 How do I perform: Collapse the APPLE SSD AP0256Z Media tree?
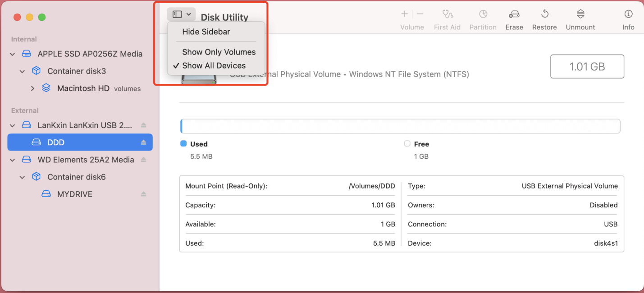point(12,54)
